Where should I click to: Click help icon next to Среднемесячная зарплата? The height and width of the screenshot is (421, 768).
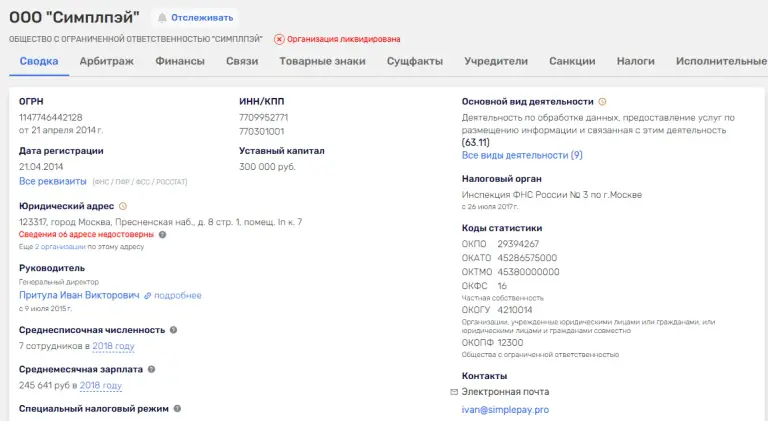151,369
